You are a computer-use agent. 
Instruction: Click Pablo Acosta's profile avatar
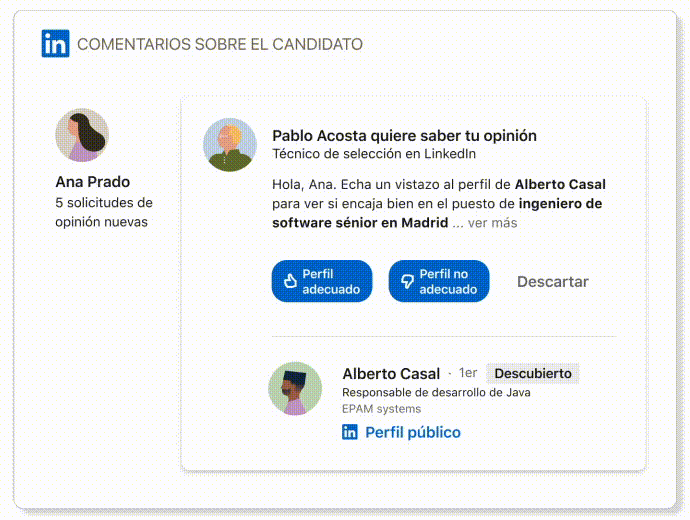coord(230,144)
